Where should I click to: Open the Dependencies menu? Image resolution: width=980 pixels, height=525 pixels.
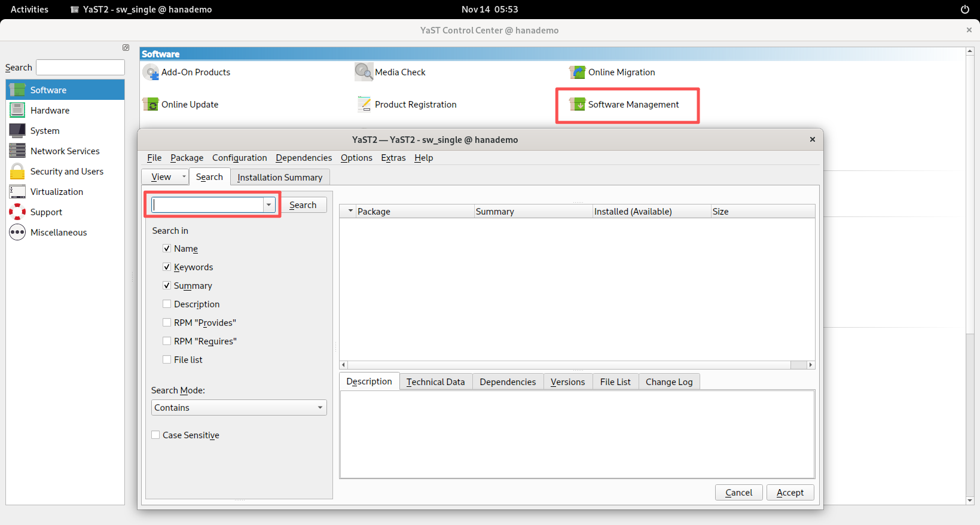304,158
